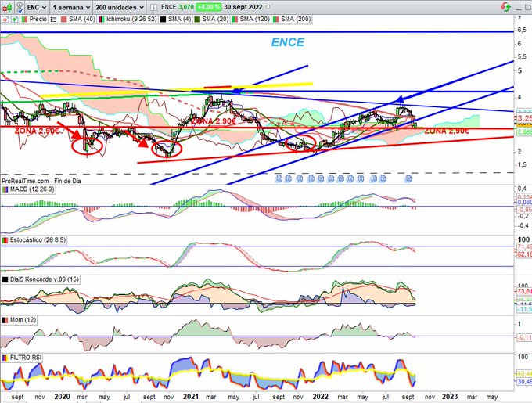Click the 2021 year label on time axis

191,397
